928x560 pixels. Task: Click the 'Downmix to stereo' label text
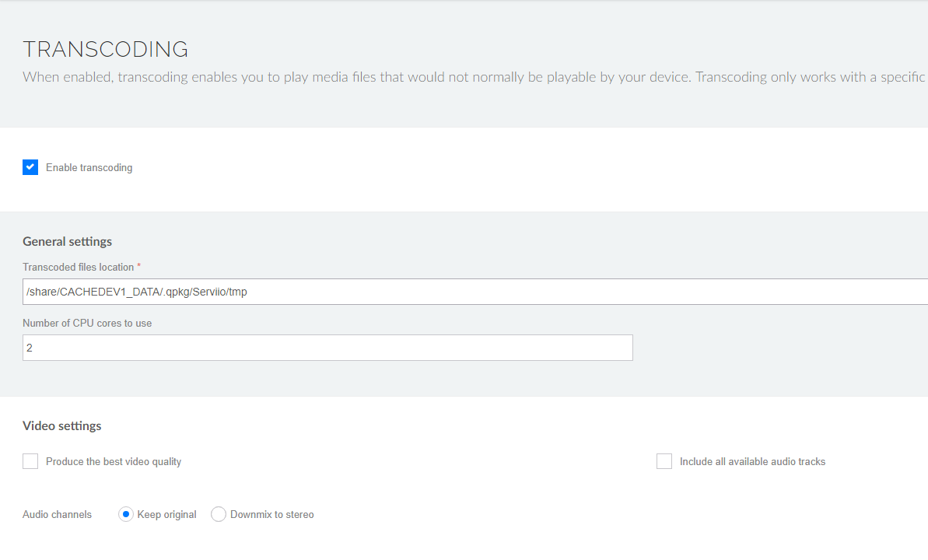[271, 514]
